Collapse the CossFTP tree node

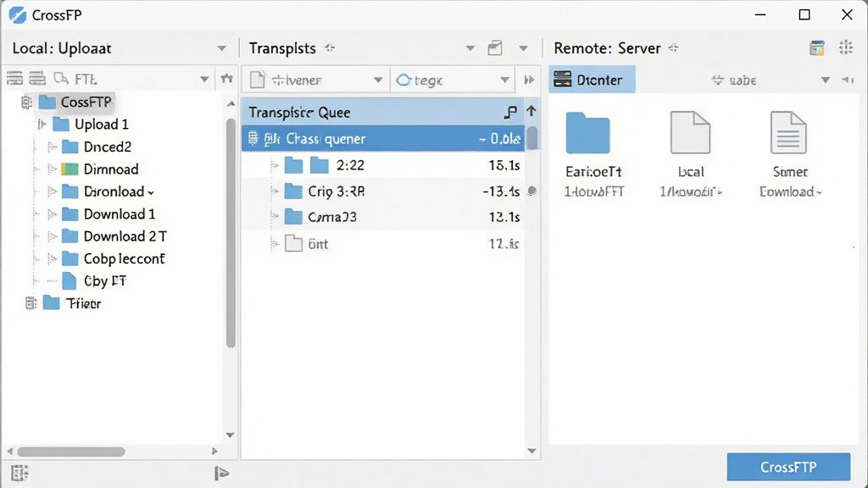(x=26, y=103)
